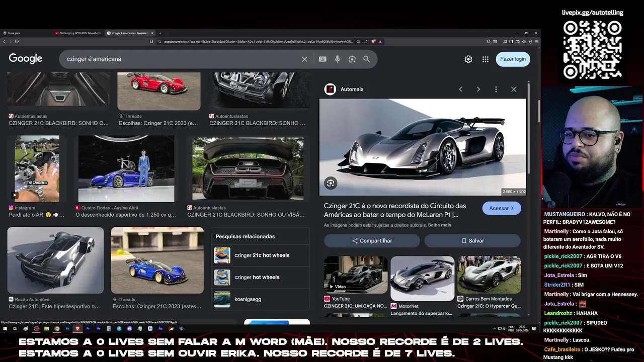Open Task View on the taskbar
This screenshot has width=644, height=362.
click(x=15, y=329)
